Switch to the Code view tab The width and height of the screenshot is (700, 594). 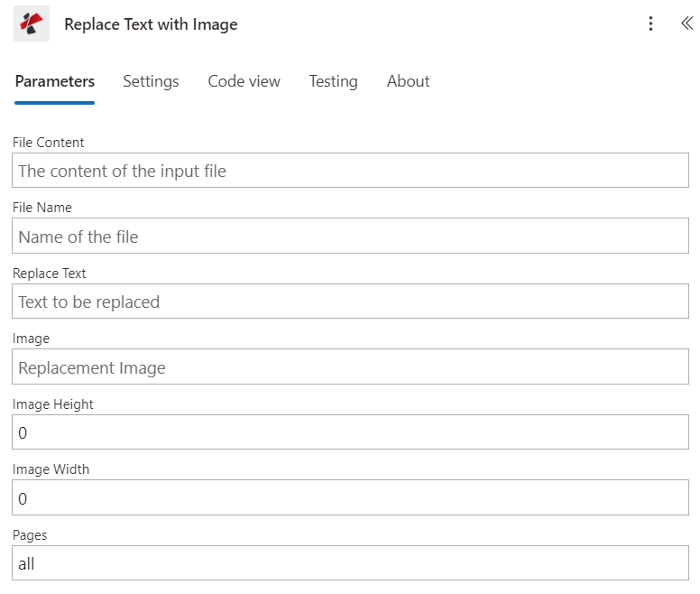(x=244, y=81)
